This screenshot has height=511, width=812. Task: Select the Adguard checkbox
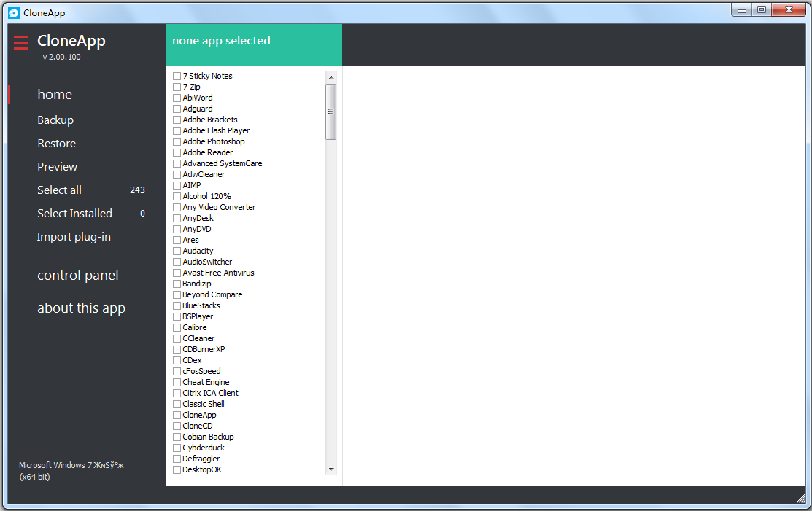(177, 109)
